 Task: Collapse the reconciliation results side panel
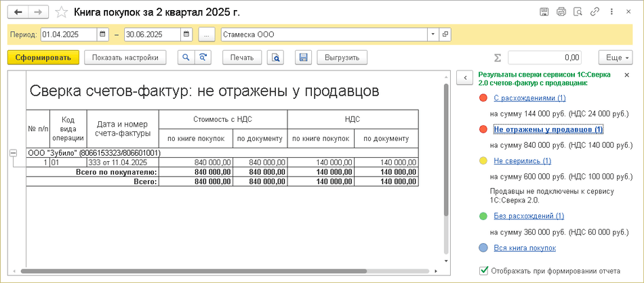[466, 78]
